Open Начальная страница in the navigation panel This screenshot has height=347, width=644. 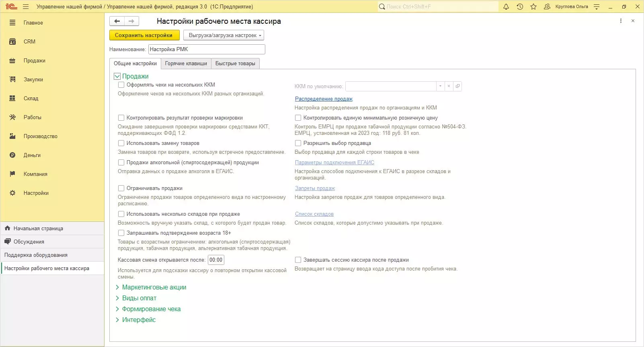(x=52, y=228)
